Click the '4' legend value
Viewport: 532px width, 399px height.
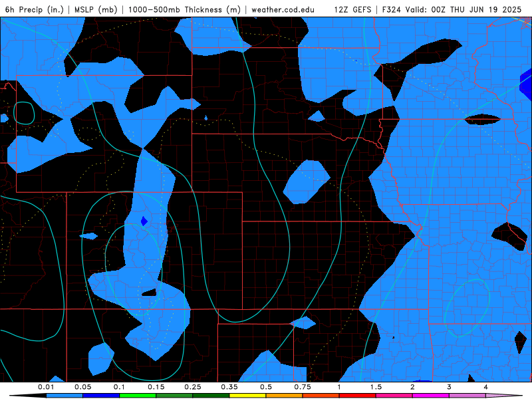(486, 387)
